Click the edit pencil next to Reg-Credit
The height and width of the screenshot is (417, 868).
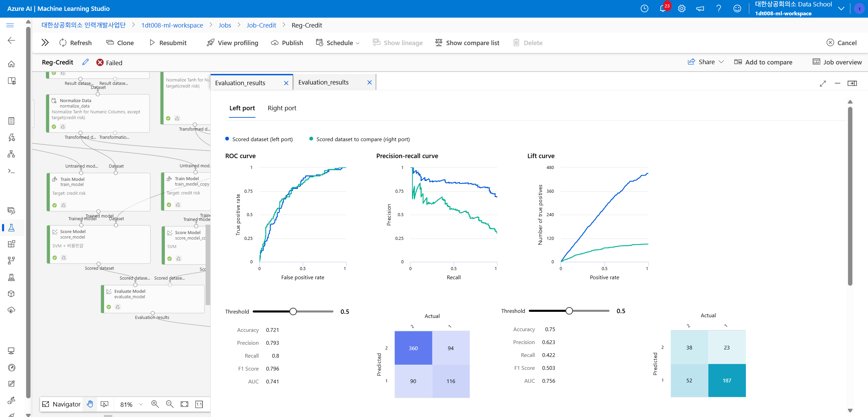coord(85,62)
